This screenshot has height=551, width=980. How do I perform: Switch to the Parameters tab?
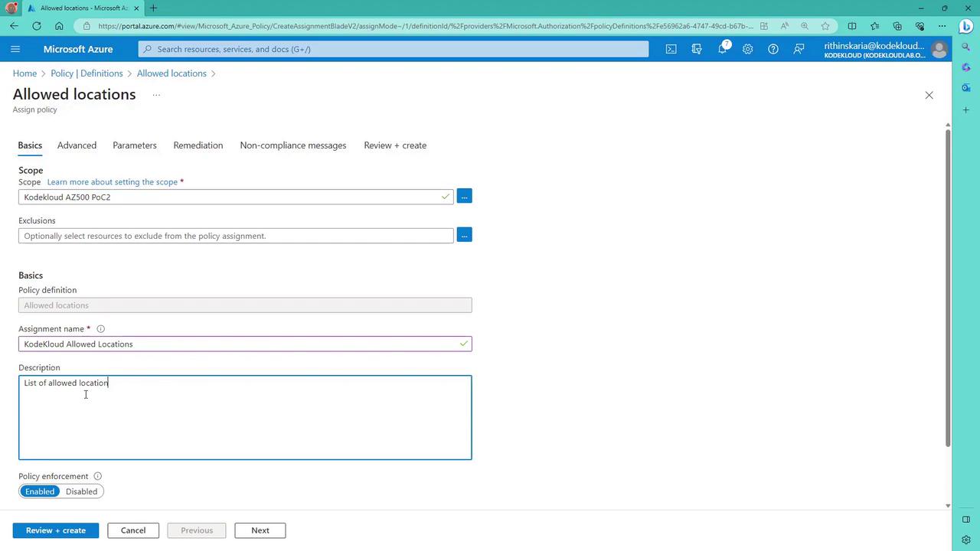tap(135, 145)
